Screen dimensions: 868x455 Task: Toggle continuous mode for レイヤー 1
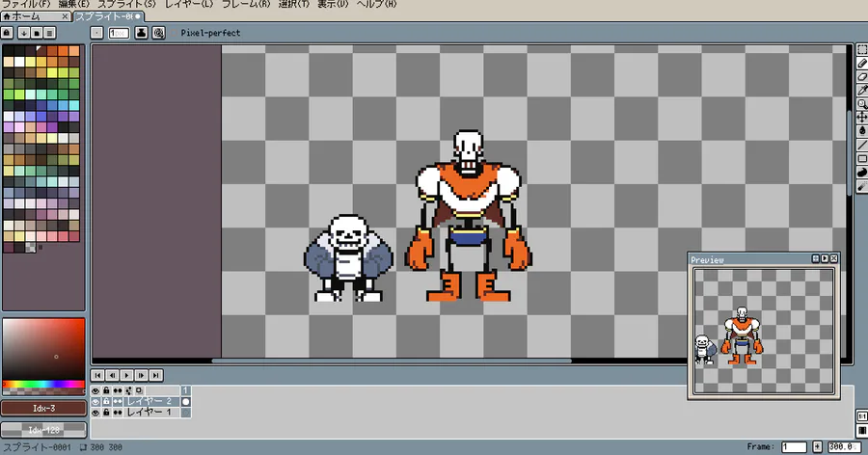pyautogui.click(x=118, y=413)
